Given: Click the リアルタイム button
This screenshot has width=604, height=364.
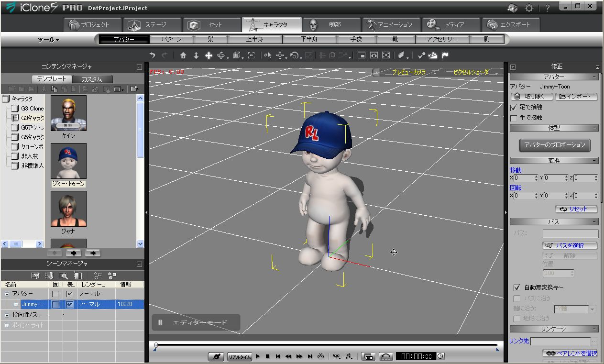Looking at the screenshot, I should [239, 357].
